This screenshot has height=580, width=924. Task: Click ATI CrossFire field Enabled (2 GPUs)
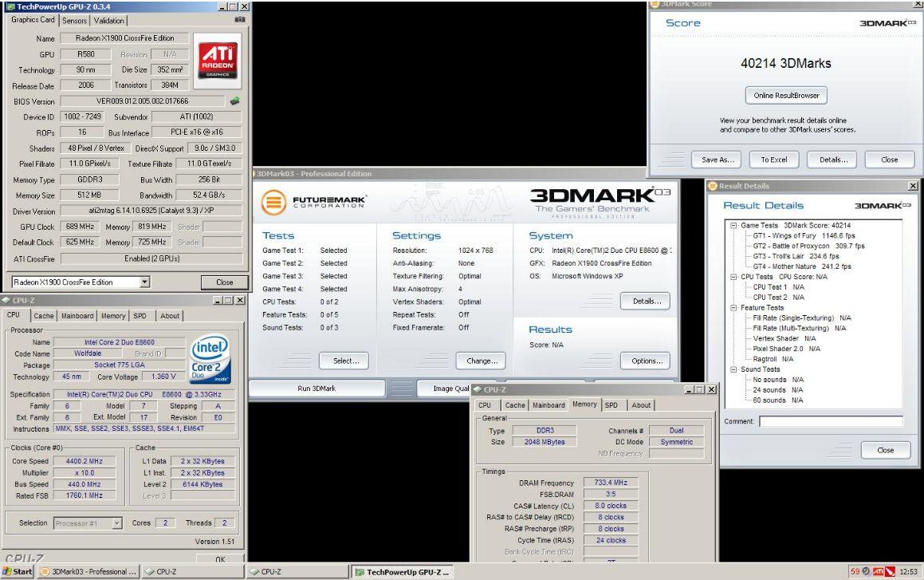point(151,258)
